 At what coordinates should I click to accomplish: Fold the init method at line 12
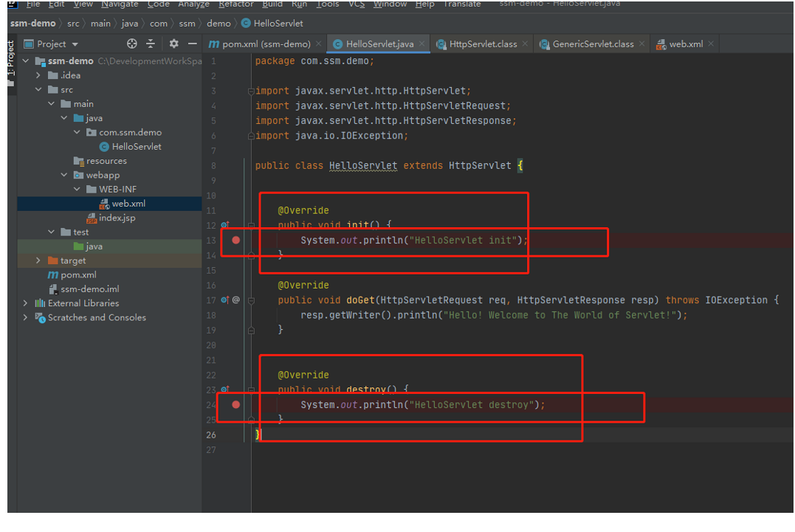[251, 225]
